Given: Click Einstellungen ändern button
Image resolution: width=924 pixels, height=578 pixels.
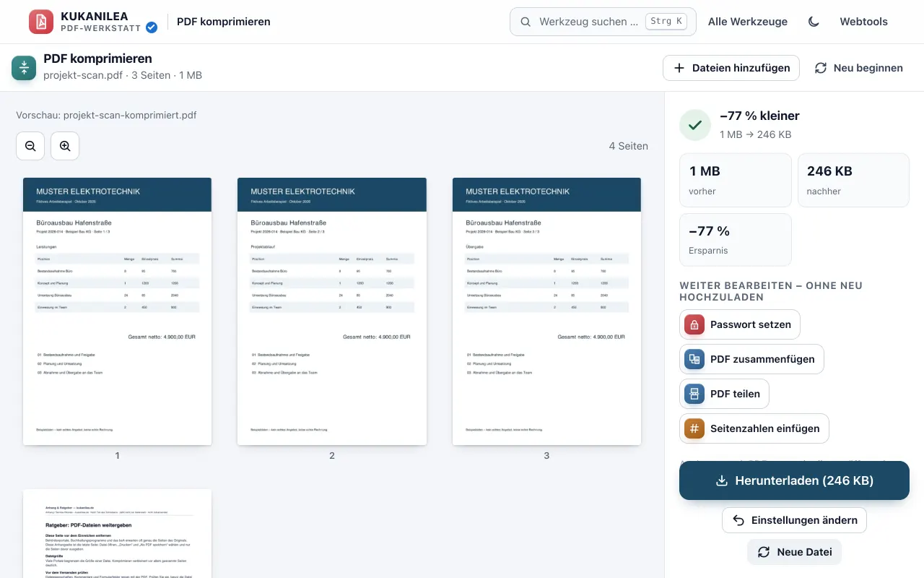Looking at the screenshot, I should (794, 520).
